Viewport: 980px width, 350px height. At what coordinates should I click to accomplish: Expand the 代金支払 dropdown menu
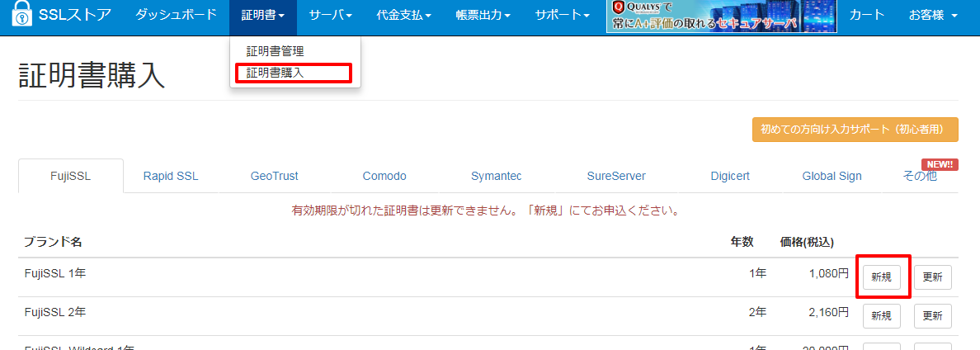404,15
